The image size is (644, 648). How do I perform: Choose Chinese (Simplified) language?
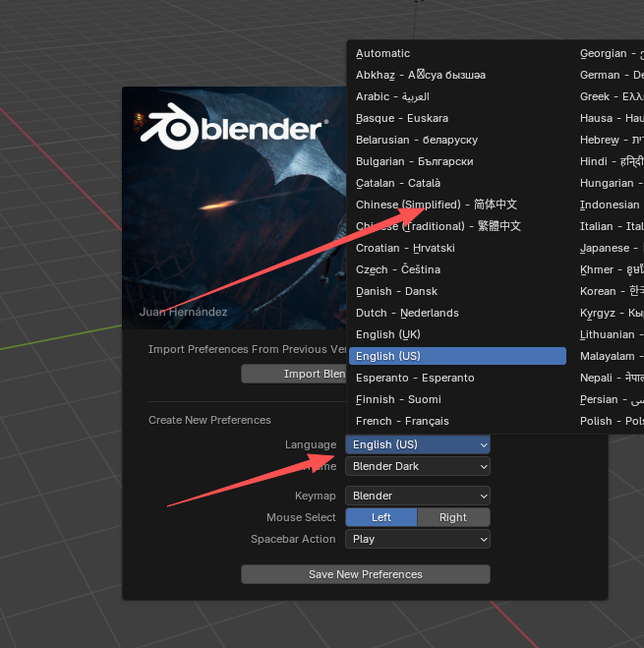(x=457, y=205)
